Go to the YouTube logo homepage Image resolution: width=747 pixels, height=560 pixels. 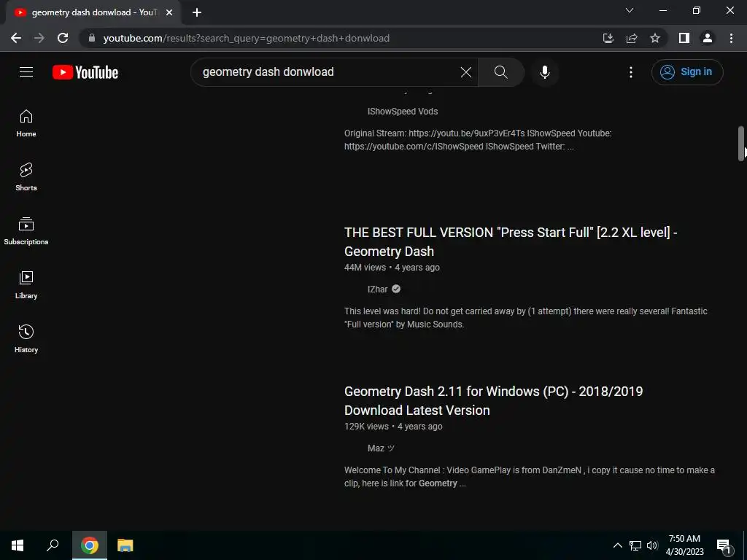click(x=85, y=72)
